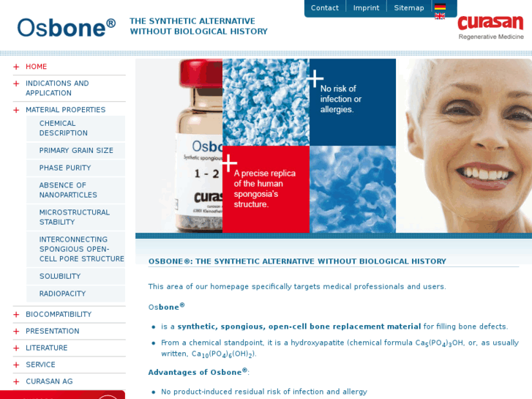Click plus icon beside HOME
Viewport: 532px width, 399px height.
click(16, 67)
